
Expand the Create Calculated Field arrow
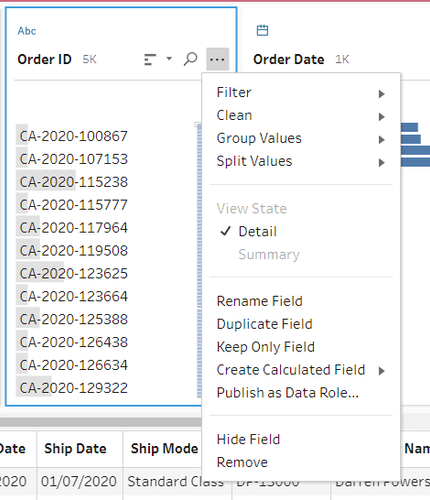pos(382,371)
